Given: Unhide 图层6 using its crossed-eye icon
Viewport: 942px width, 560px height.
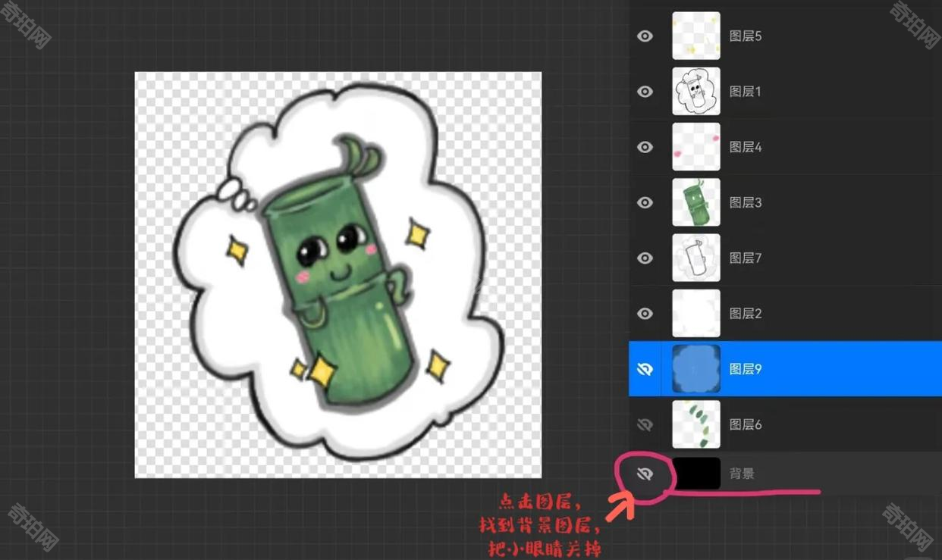Looking at the screenshot, I should (x=645, y=424).
